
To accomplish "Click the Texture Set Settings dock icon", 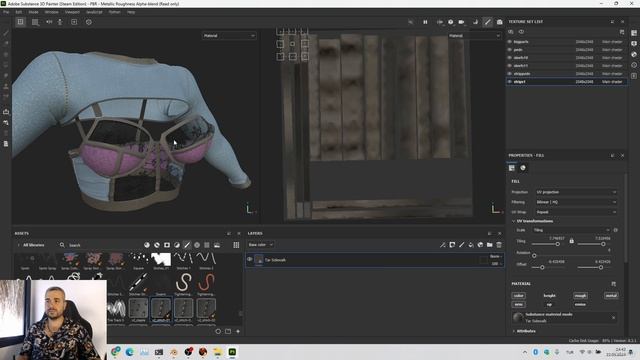I will 634,33.
